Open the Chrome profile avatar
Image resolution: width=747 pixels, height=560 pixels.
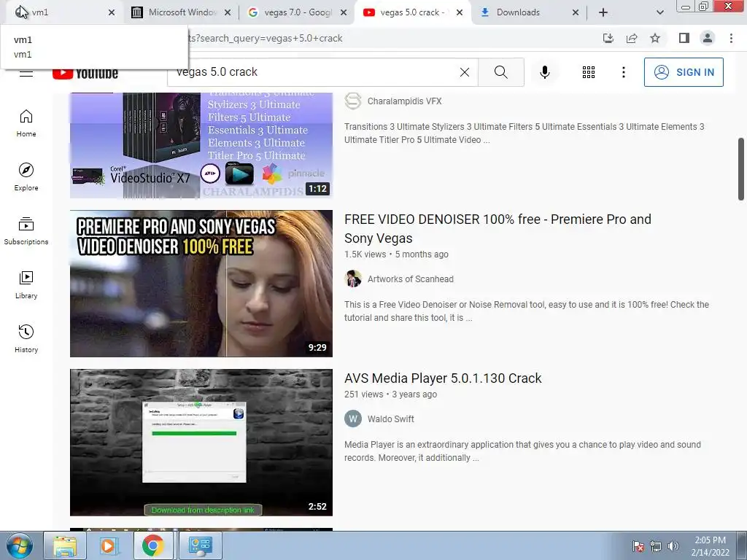click(708, 38)
